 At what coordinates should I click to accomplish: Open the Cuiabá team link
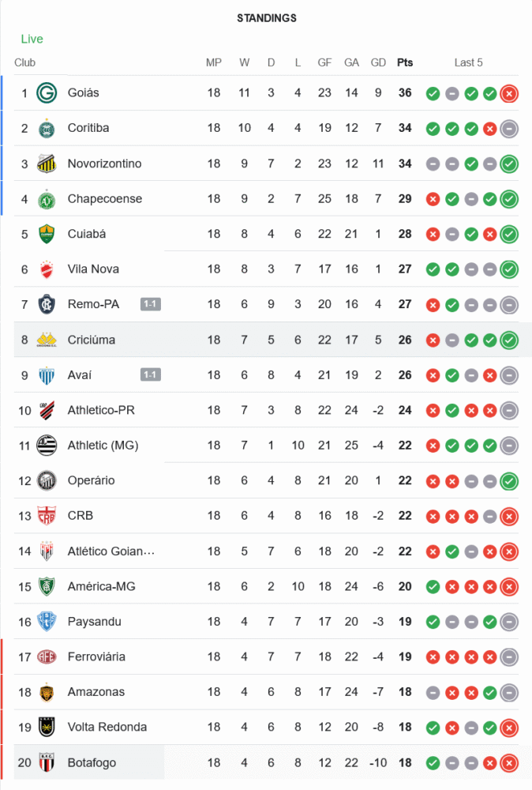point(87,234)
